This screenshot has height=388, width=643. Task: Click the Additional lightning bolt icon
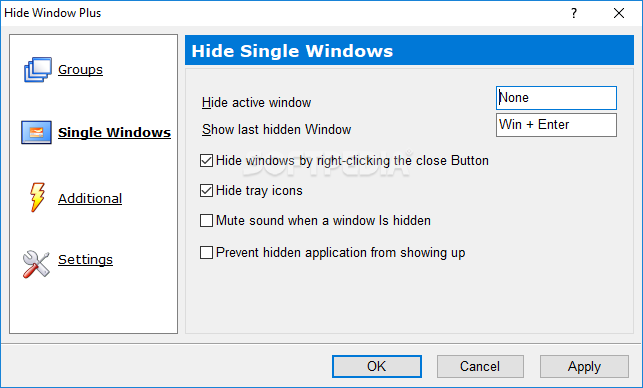(37, 197)
